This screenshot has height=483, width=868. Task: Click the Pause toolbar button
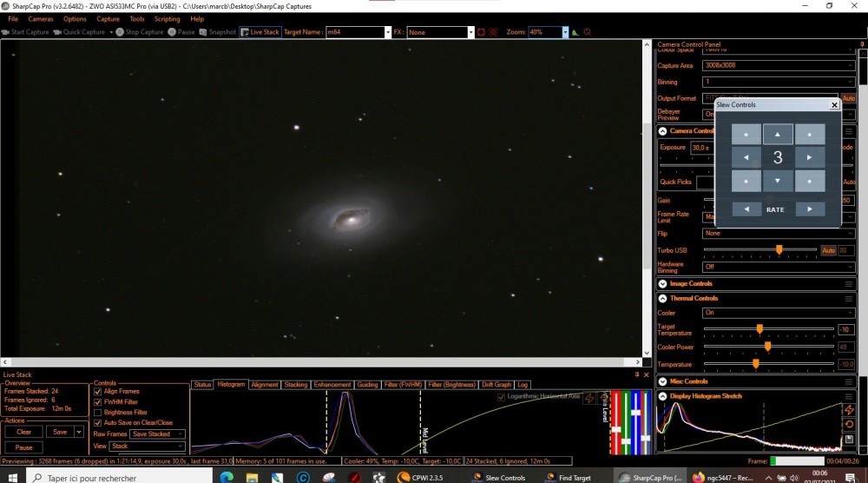click(181, 32)
